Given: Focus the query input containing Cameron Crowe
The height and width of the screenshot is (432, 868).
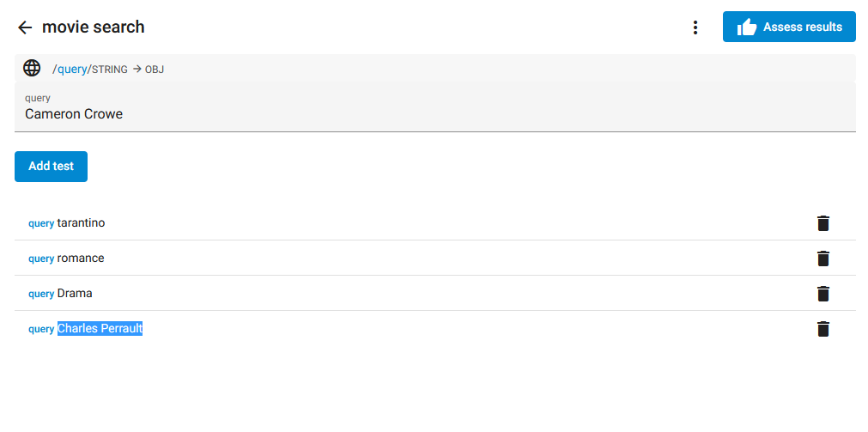Looking at the screenshot, I should [435, 106].
